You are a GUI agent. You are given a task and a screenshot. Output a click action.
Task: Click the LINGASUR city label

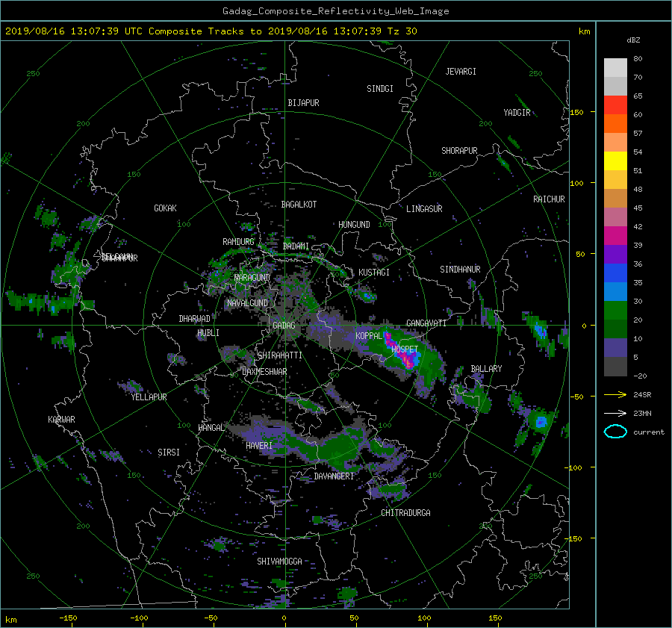tap(424, 209)
